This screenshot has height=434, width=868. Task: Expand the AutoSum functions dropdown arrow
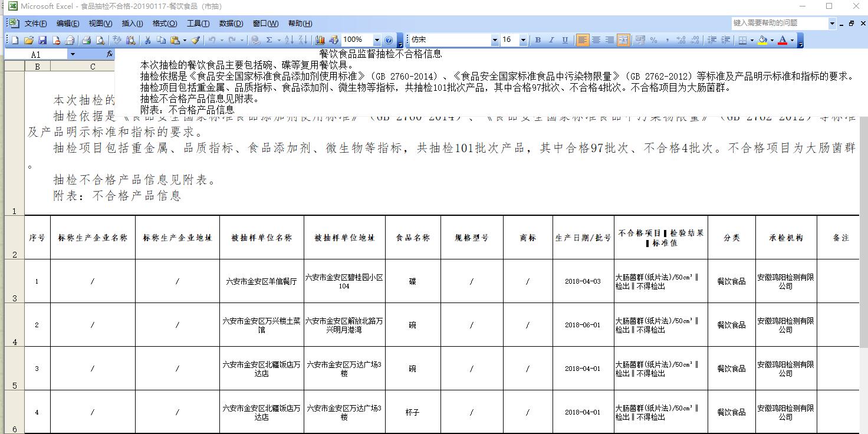(x=279, y=40)
